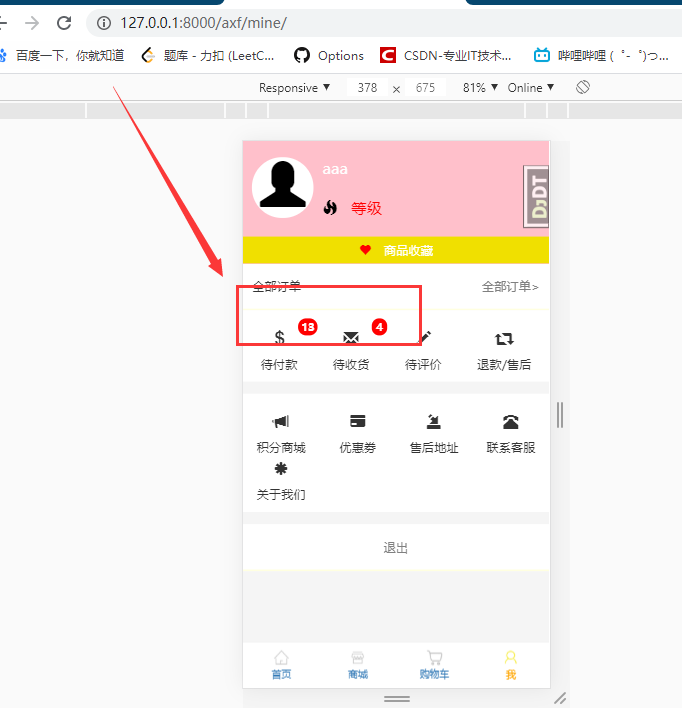Edit the viewport height field 675
The height and width of the screenshot is (708, 682).
click(x=425, y=88)
